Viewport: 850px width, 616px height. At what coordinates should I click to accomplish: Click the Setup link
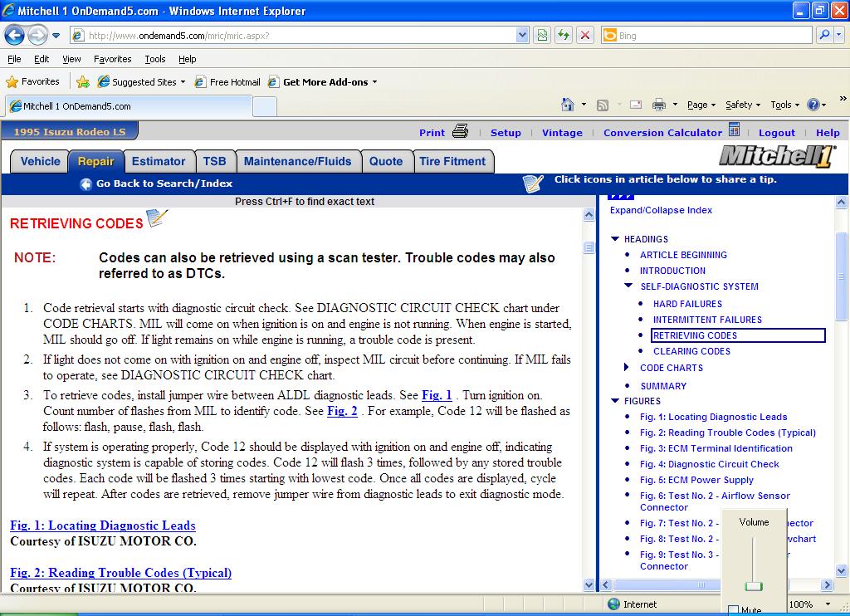(x=506, y=133)
